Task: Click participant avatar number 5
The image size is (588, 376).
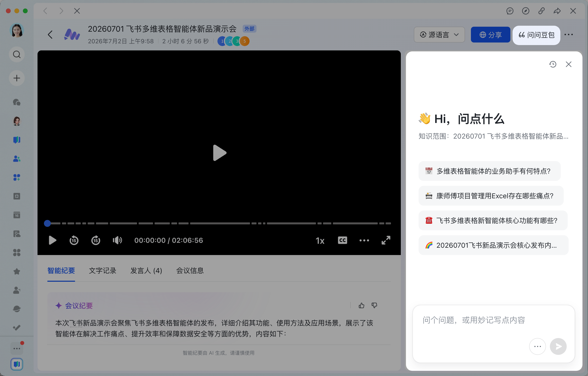Action: tap(244, 41)
